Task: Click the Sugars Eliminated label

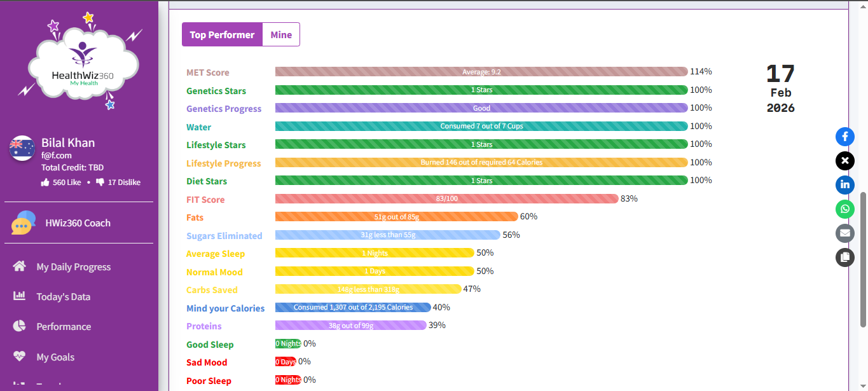Action: coord(224,236)
